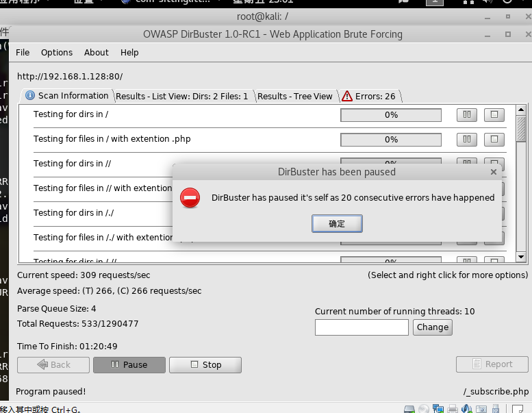Click the '/_subscribe.php' status text
The image size is (532, 413).
click(496, 392)
